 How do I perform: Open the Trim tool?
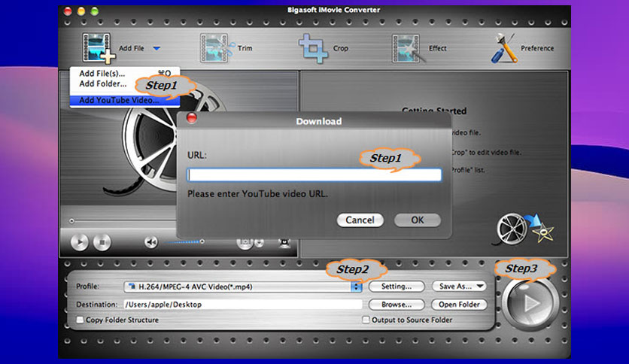(x=226, y=48)
